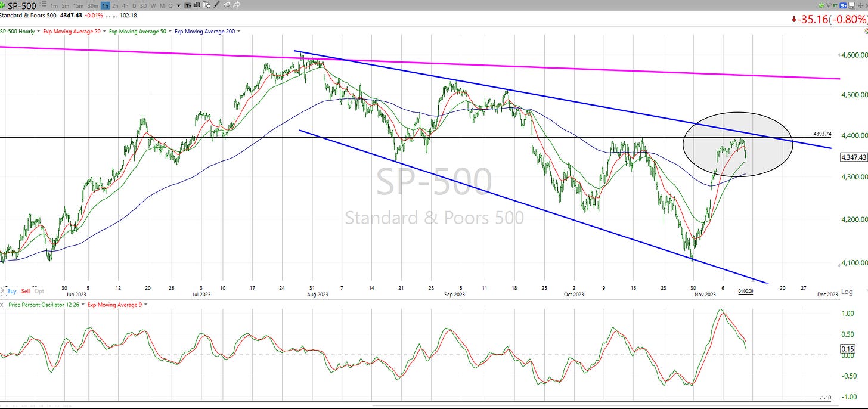Switch to daily D timeframe

[x=134, y=6]
